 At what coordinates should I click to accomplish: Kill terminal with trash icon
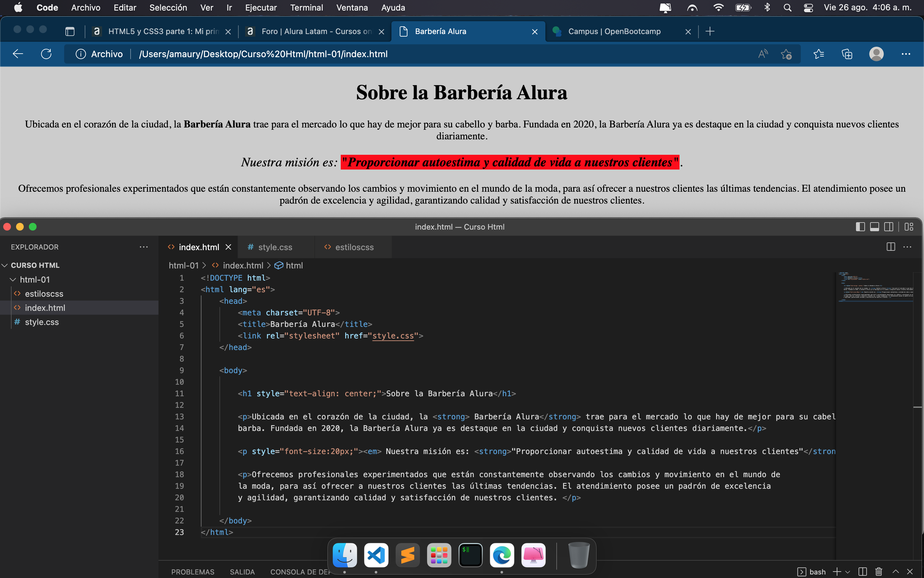pyautogui.click(x=879, y=572)
